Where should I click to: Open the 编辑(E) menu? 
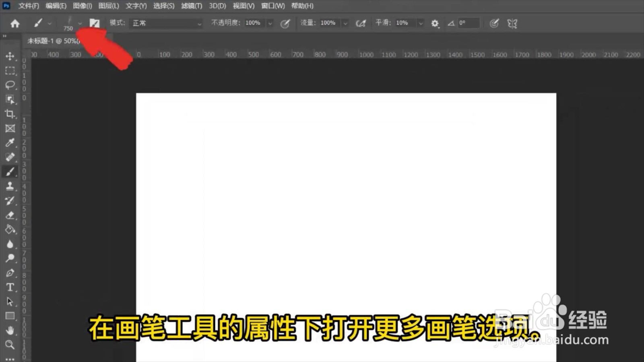(56, 6)
